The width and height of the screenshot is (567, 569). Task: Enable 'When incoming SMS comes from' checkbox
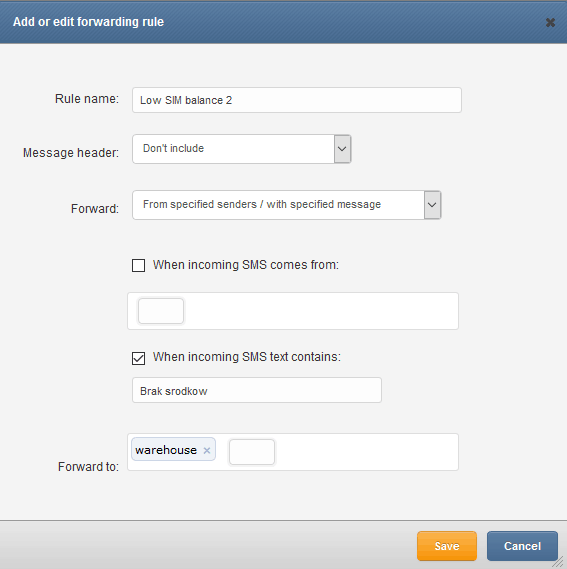point(138,265)
